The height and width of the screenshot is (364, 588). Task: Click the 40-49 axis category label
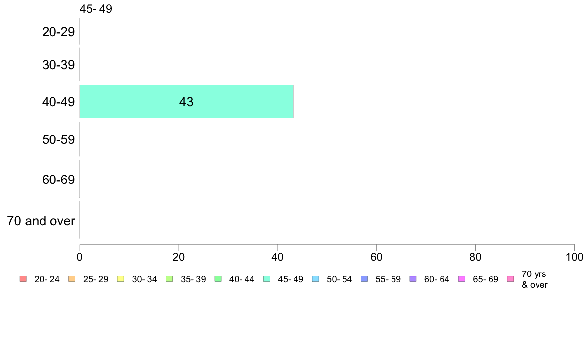coord(58,102)
